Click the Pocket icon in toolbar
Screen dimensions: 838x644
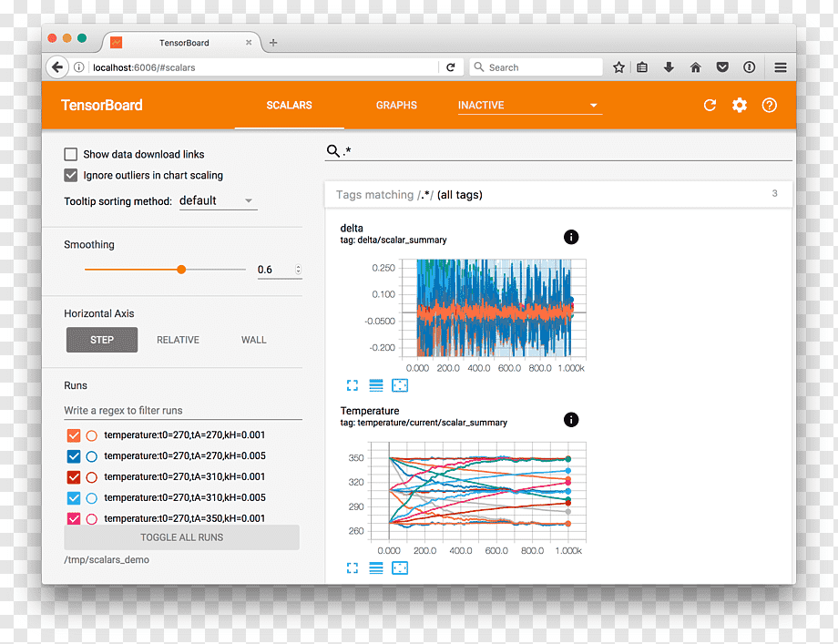tap(722, 67)
